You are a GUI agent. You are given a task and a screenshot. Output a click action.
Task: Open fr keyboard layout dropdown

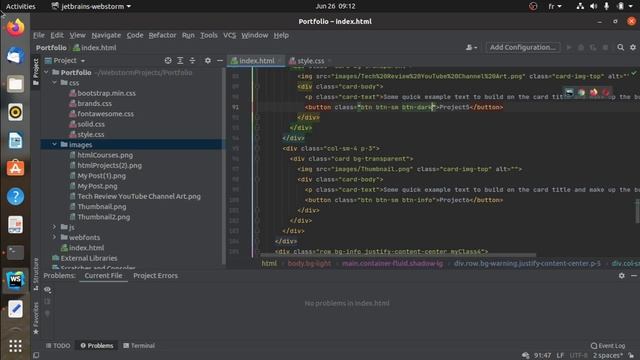click(x=555, y=6)
